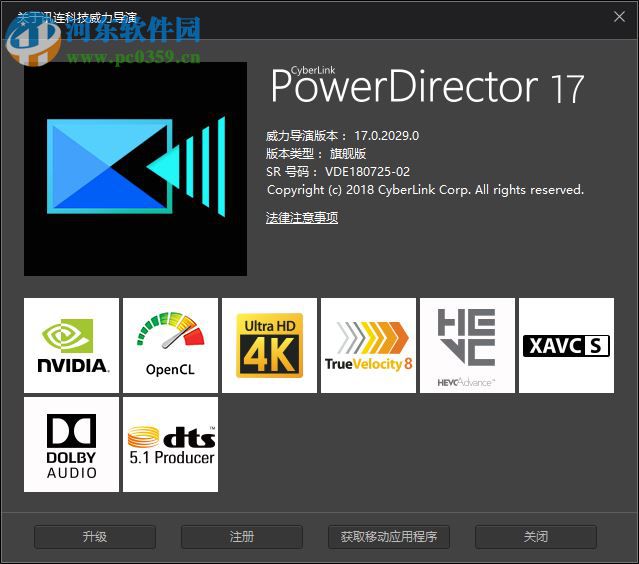Click the 升级 upgrade button
The width and height of the screenshot is (639, 564).
[x=95, y=537]
